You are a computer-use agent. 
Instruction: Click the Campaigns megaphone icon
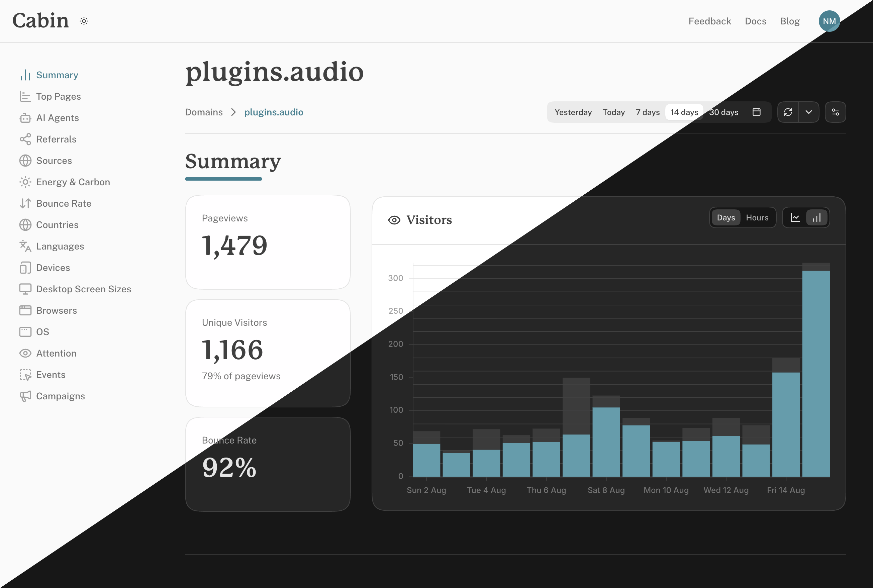pyautogui.click(x=25, y=396)
